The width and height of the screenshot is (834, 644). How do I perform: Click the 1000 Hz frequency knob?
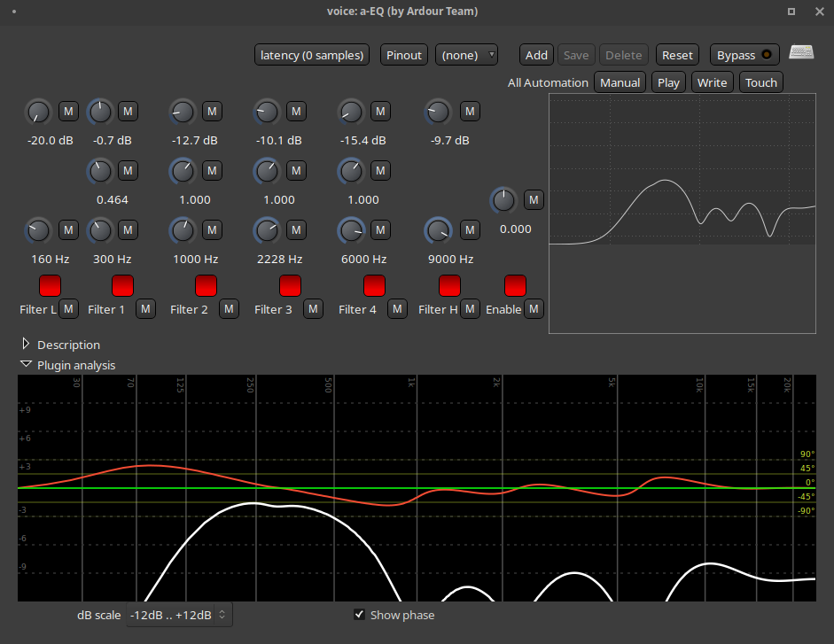183,231
